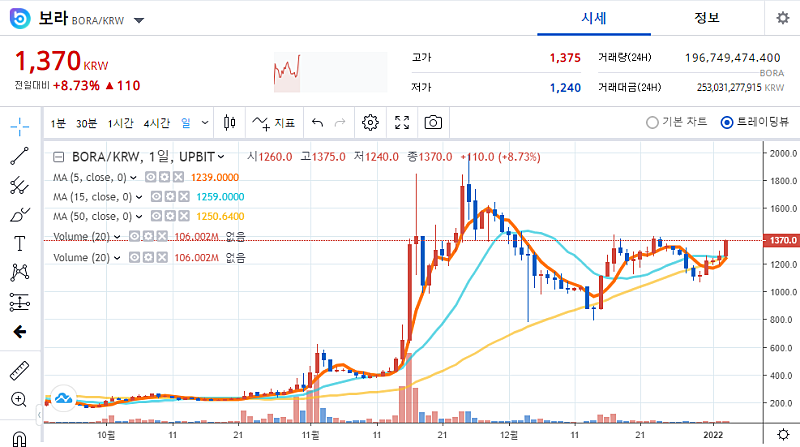The image size is (800, 447).
Task: Select the 기본 차트 radio option
Action: click(x=676, y=122)
